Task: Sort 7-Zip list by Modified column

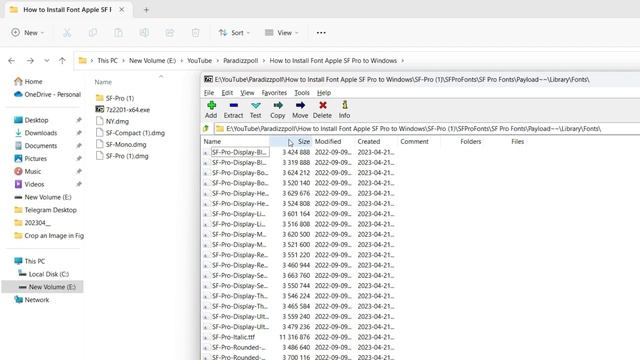Action: pyautogui.click(x=333, y=142)
